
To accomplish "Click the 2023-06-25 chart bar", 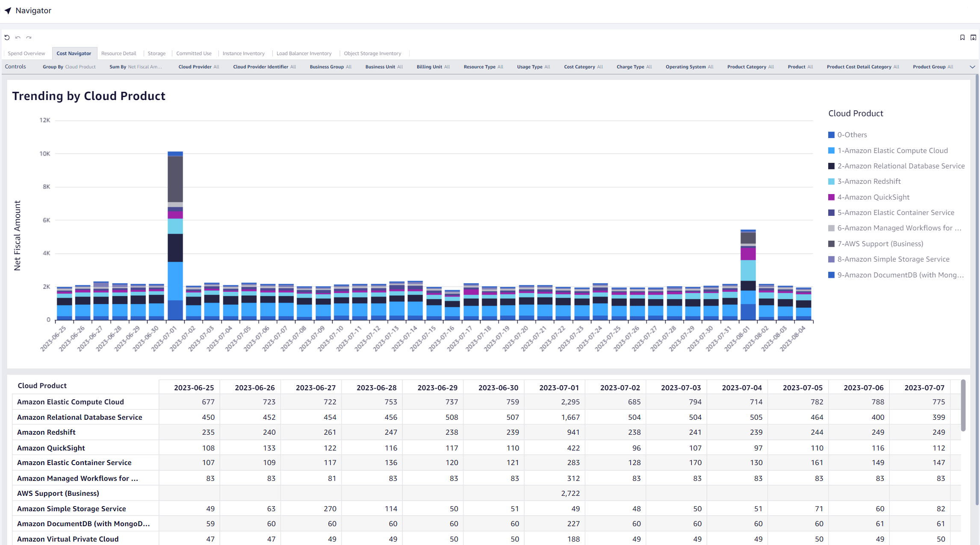I will tap(65, 303).
